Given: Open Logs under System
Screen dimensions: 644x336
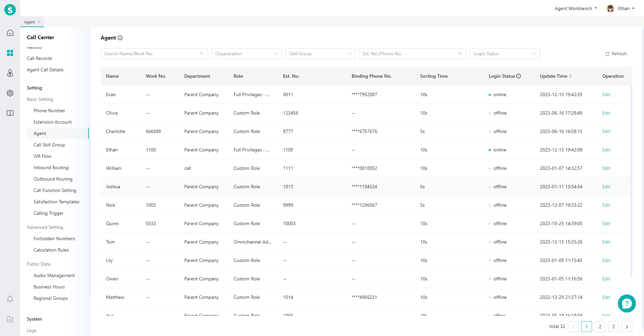Looking at the screenshot, I should coord(32,330).
